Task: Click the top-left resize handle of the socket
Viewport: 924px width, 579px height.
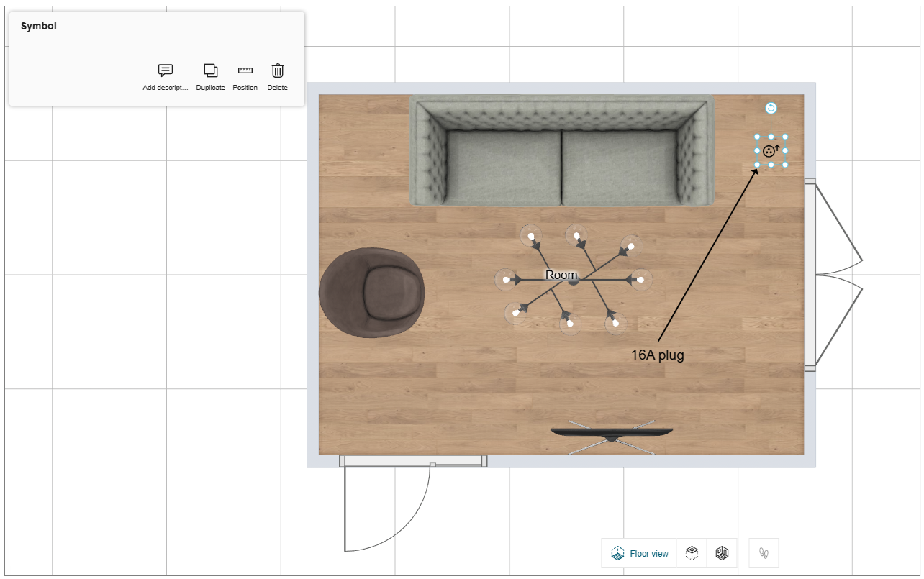Action: 757,137
